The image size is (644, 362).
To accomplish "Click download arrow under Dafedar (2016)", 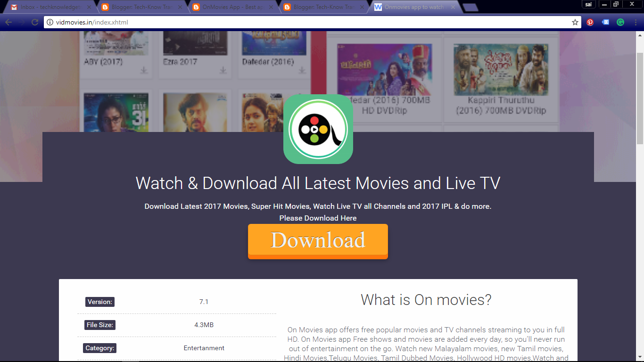I will pyautogui.click(x=303, y=70).
